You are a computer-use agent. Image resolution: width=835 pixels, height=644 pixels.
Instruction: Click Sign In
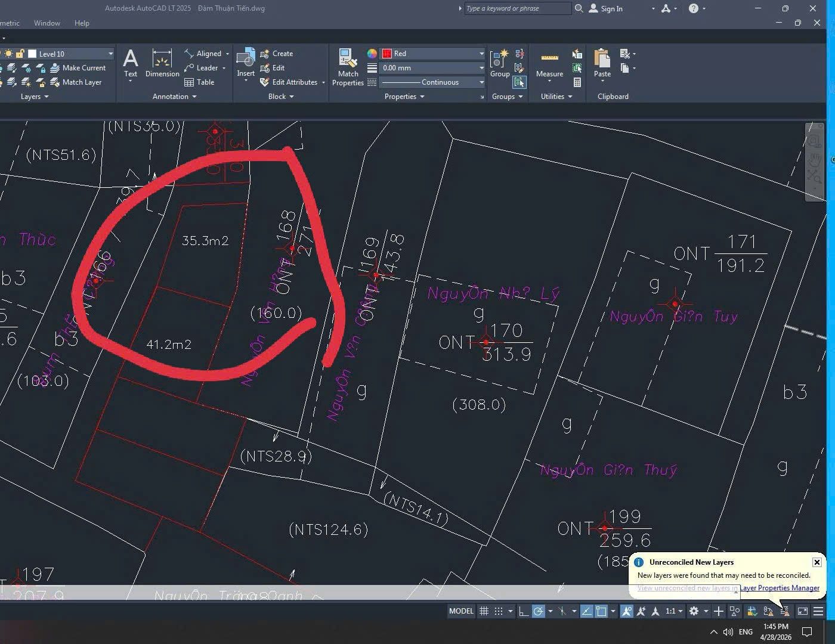[x=606, y=8]
